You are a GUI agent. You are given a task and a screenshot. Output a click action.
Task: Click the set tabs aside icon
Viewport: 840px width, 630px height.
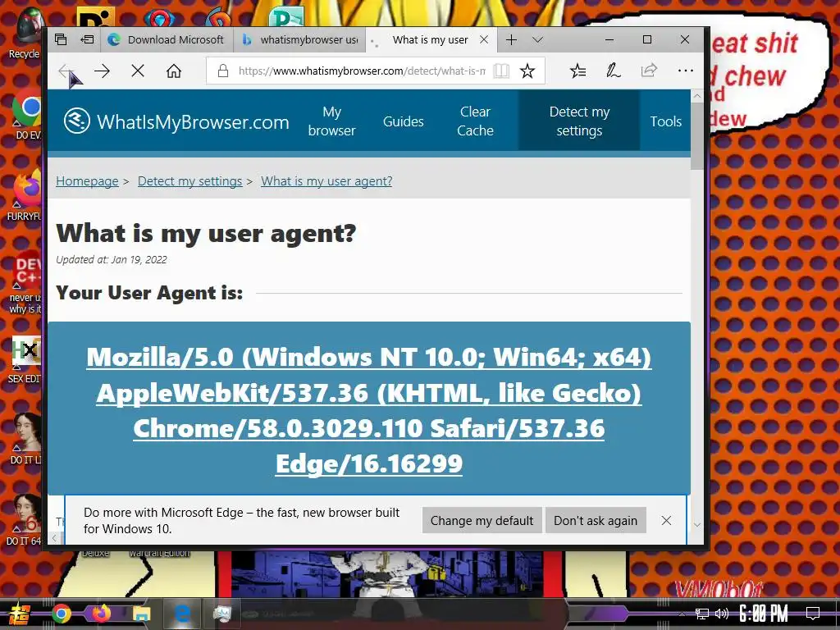pos(87,39)
